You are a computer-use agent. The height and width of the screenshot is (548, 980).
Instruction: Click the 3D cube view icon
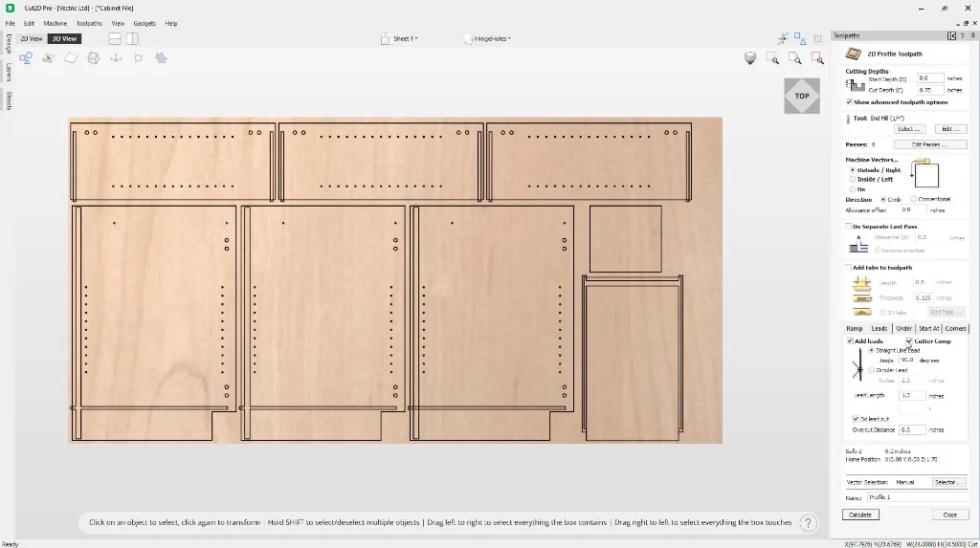93,58
